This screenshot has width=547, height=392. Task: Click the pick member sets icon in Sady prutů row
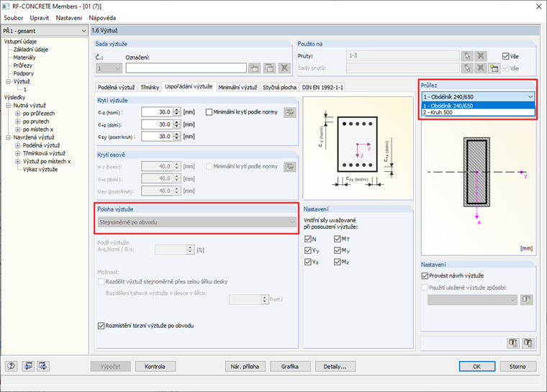point(467,68)
